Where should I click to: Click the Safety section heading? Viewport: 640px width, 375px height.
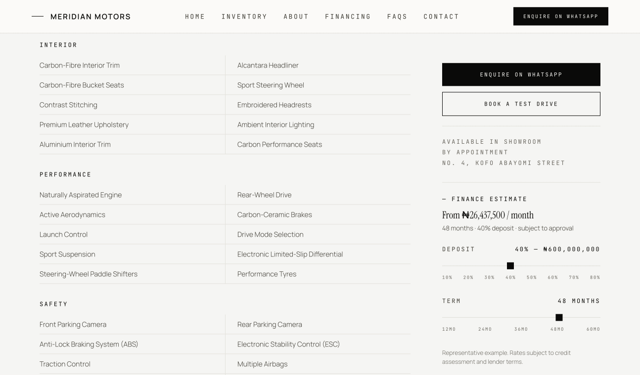[53, 304]
